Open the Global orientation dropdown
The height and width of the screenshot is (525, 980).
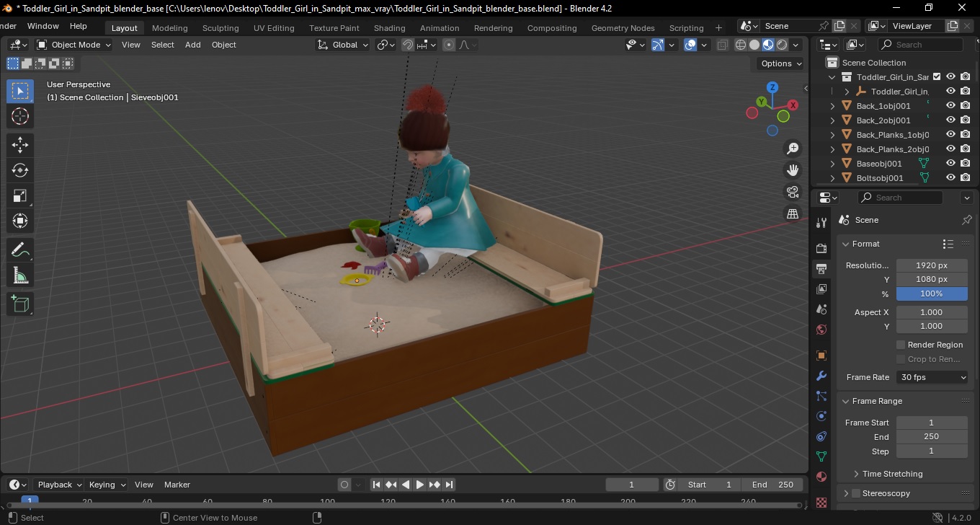click(343, 45)
